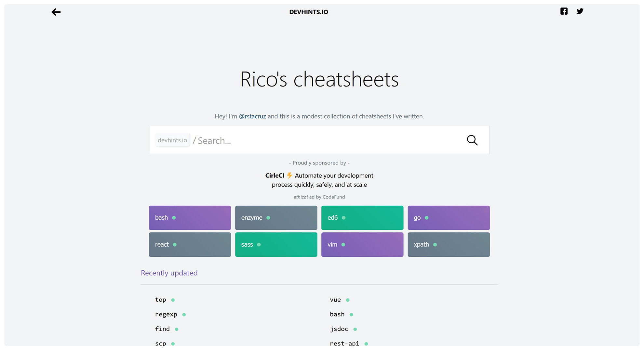The height and width of the screenshot is (351, 644).
Task: Open the regexp recently updated item
Action: point(166,314)
